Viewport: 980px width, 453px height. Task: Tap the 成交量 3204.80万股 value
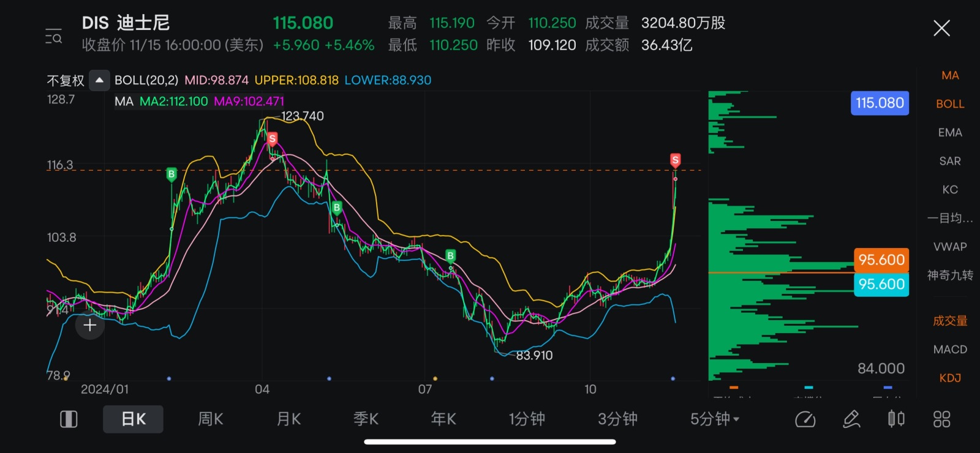pos(683,23)
